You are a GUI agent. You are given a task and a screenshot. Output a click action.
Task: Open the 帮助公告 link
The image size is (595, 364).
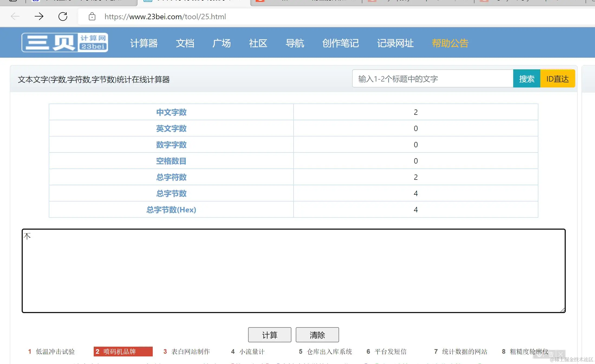(450, 43)
